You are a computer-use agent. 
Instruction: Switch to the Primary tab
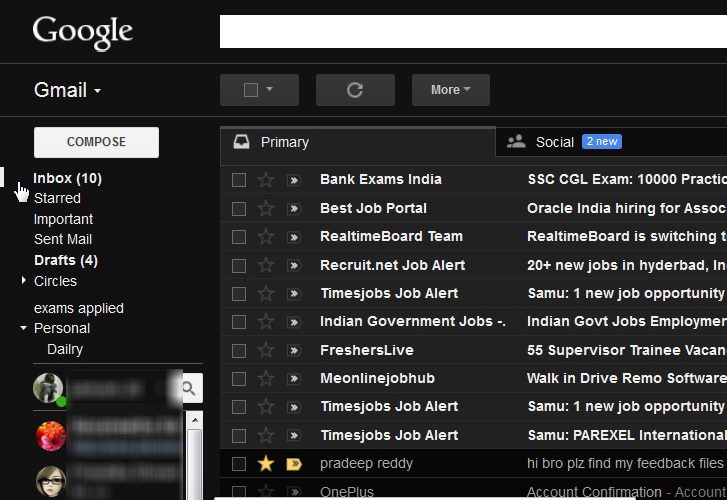click(358, 142)
